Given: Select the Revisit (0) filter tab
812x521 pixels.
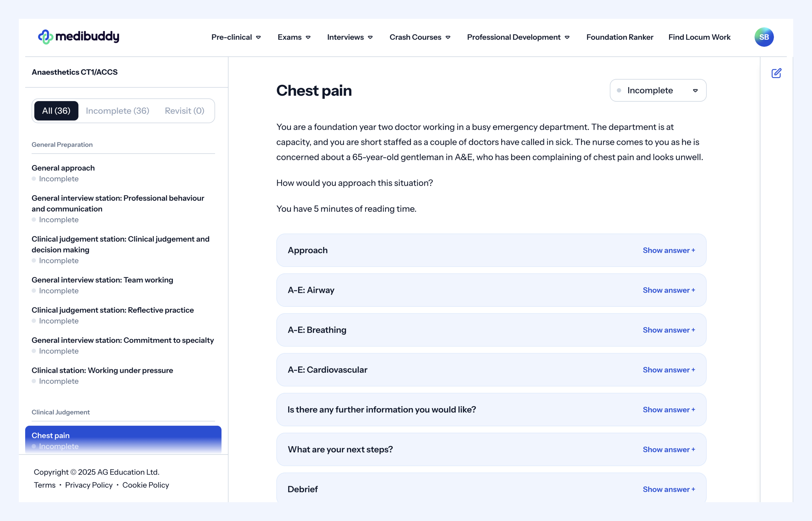Looking at the screenshot, I should pyautogui.click(x=184, y=111).
